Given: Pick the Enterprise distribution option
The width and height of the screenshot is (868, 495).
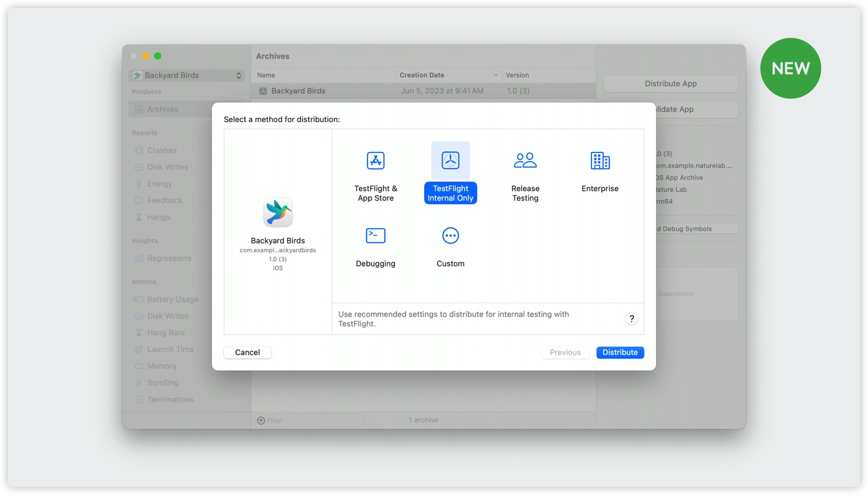Looking at the screenshot, I should (x=600, y=173).
